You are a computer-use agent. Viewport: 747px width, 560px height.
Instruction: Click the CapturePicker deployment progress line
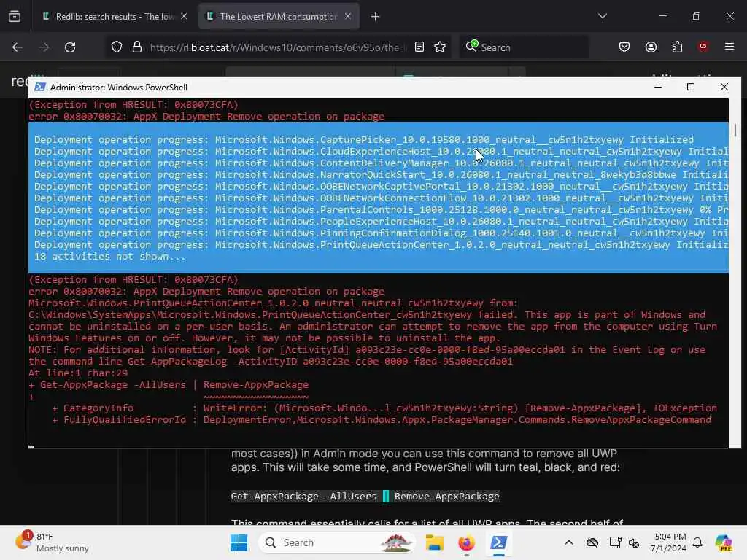pyautogui.click(x=364, y=139)
